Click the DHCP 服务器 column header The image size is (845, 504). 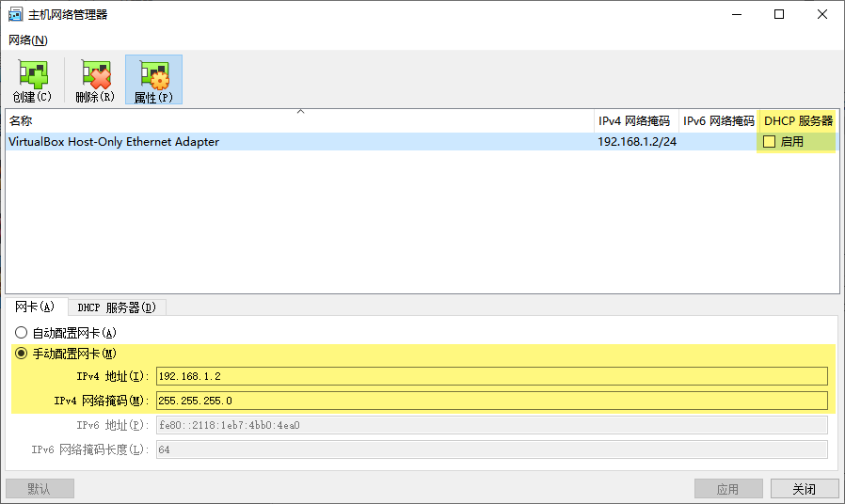pos(798,121)
